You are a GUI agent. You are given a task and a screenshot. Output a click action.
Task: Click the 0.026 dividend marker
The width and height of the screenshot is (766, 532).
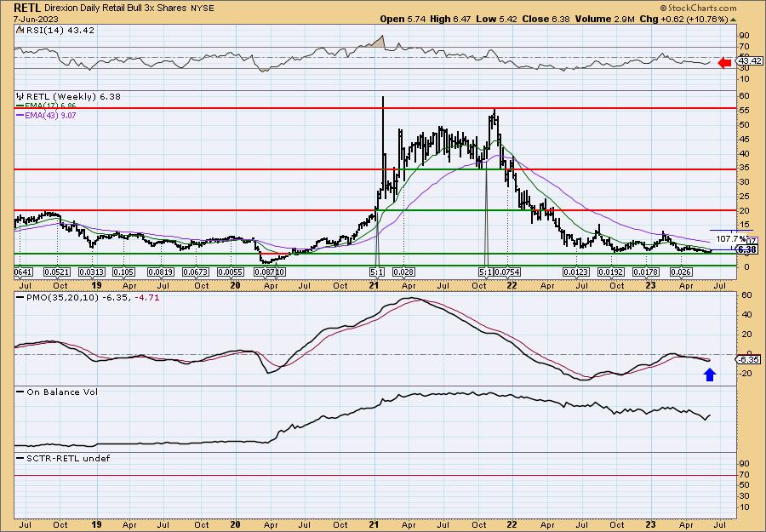(x=681, y=272)
